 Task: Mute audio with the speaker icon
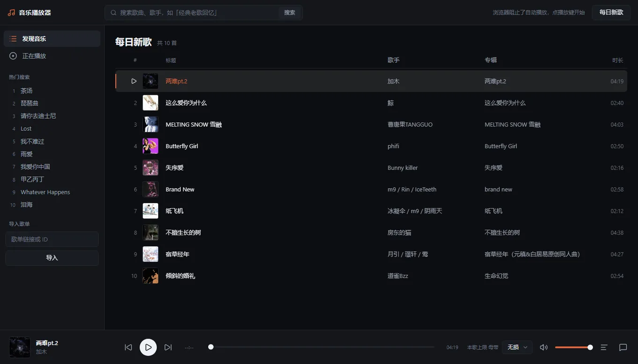[544, 347]
